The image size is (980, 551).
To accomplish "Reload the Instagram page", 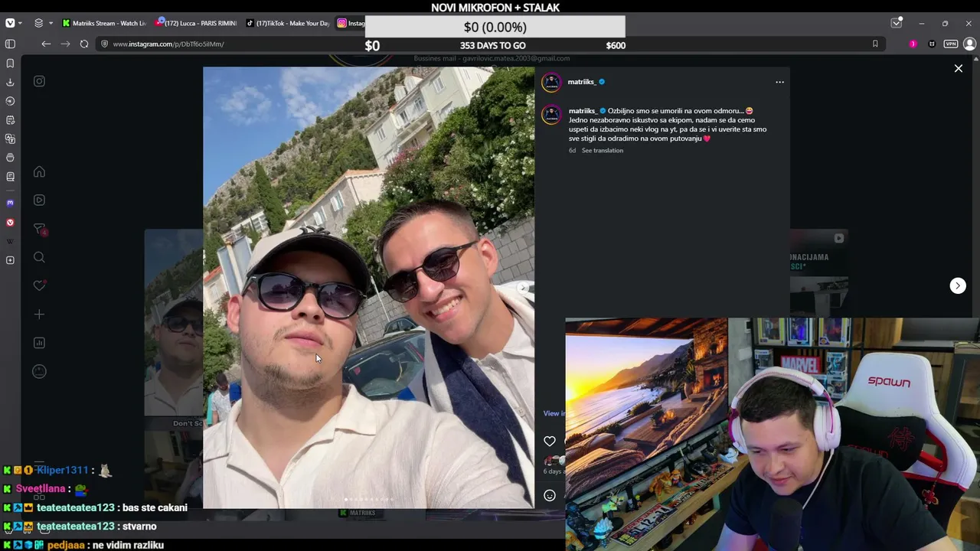I will (x=84, y=44).
